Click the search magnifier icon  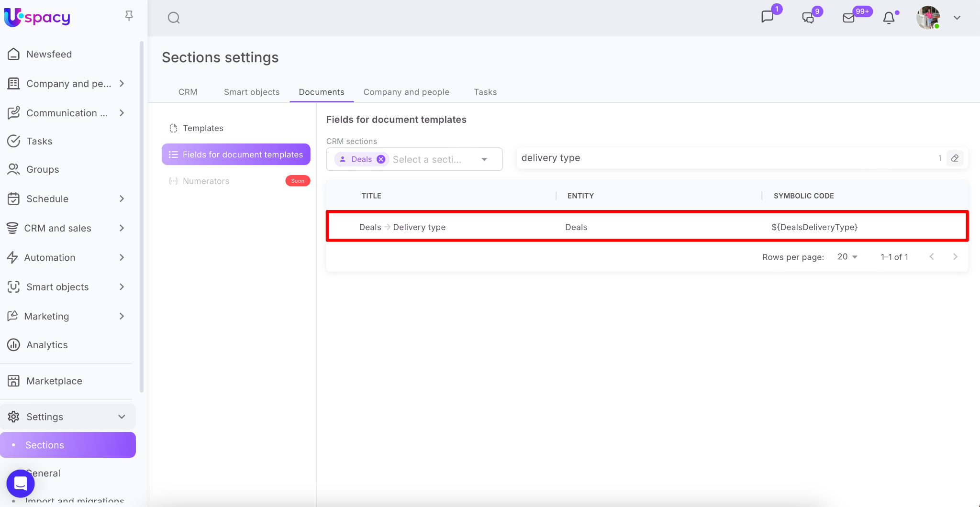pos(174,18)
